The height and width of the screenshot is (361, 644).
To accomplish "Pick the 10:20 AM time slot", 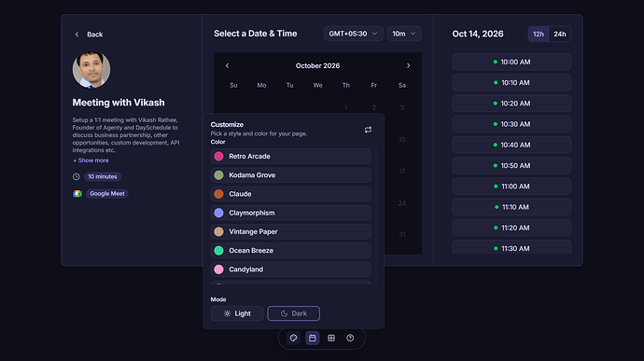I will click(511, 104).
